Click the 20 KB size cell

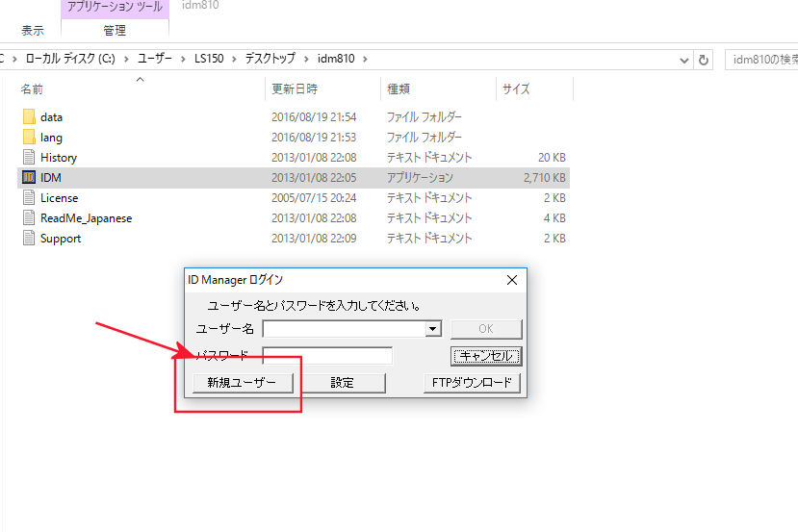[x=552, y=158]
